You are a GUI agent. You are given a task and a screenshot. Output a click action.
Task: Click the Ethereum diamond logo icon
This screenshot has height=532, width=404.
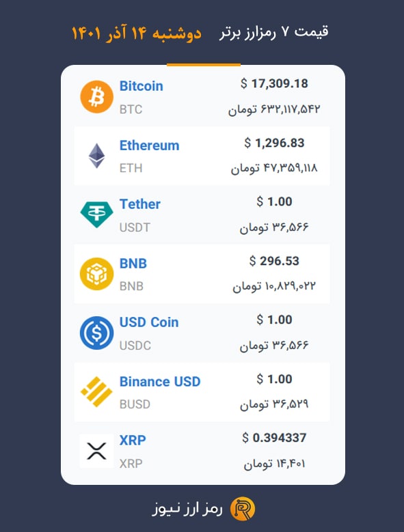tap(97, 156)
